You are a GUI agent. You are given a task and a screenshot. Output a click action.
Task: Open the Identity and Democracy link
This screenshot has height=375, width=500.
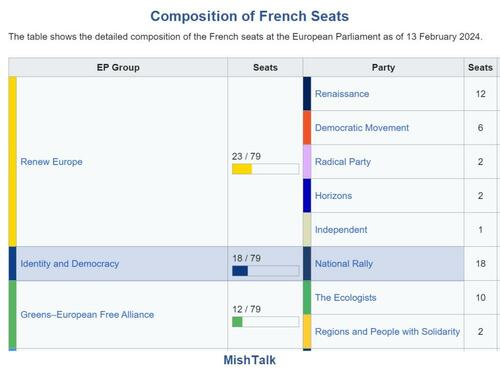pos(70,264)
